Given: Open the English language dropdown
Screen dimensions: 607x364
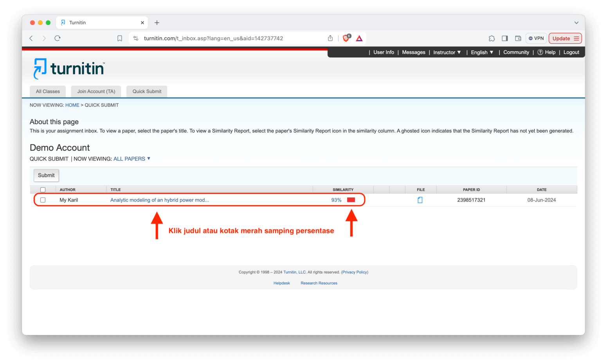Looking at the screenshot, I should click(x=482, y=52).
